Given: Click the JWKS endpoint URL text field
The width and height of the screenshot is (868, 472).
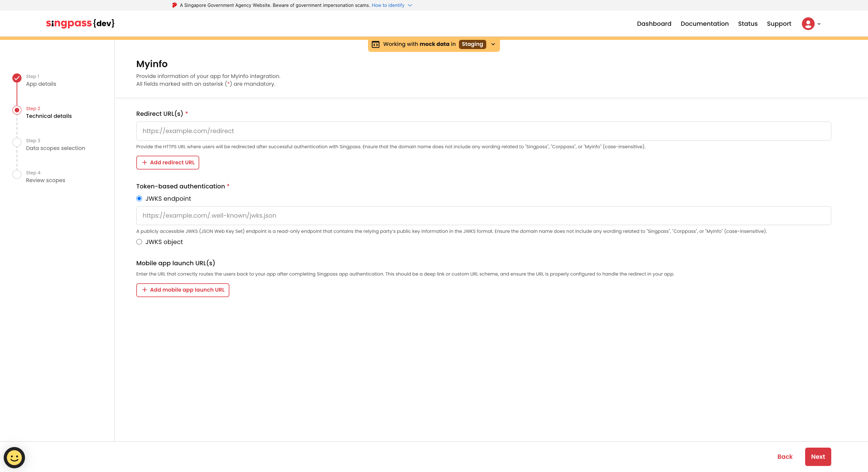Looking at the screenshot, I should (x=483, y=215).
